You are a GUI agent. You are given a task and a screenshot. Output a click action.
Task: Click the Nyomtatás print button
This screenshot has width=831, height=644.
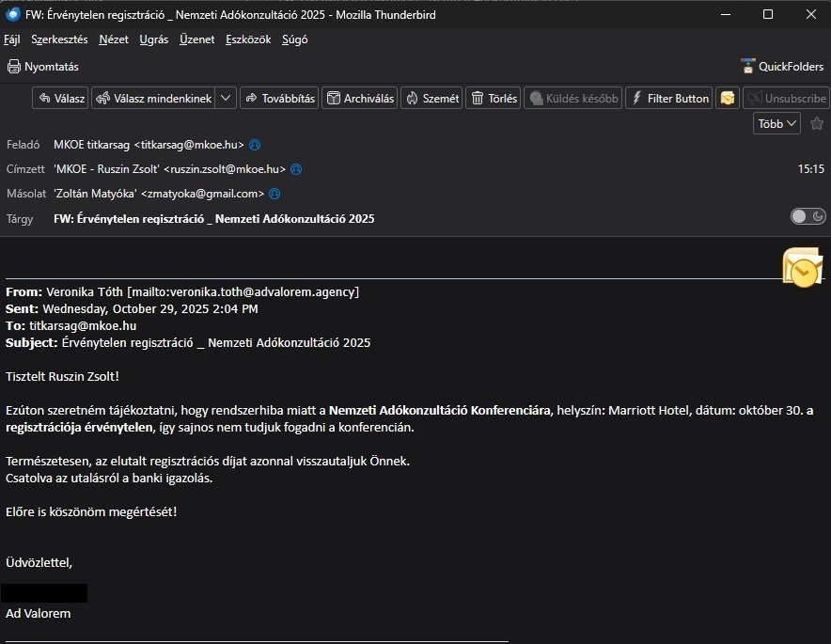tap(43, 67)
